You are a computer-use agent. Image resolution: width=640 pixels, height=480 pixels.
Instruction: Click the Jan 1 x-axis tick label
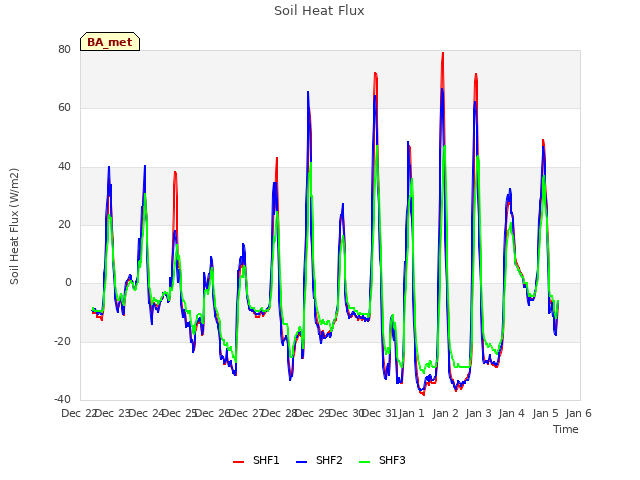coord(411,413)
